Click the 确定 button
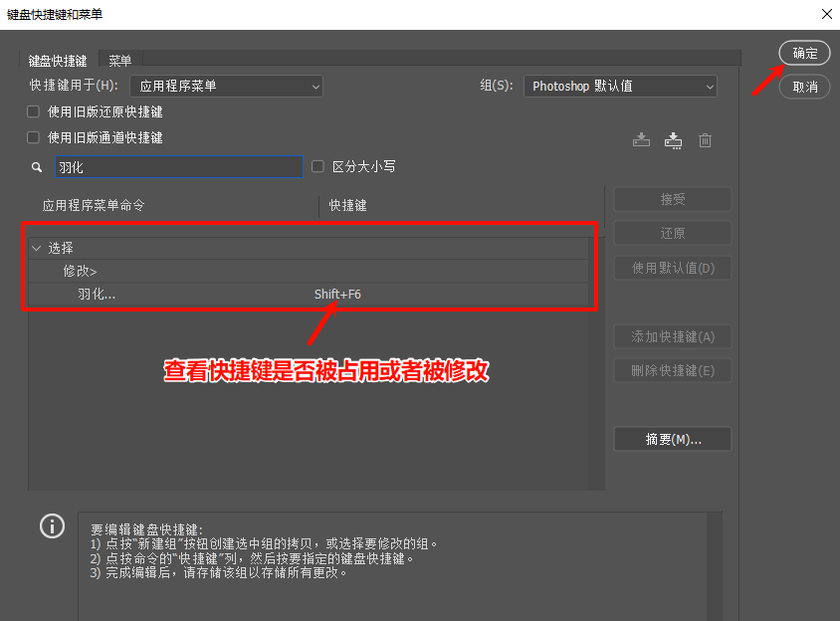Viewport: 840px width, 621px height. click(x=803, y=53)
